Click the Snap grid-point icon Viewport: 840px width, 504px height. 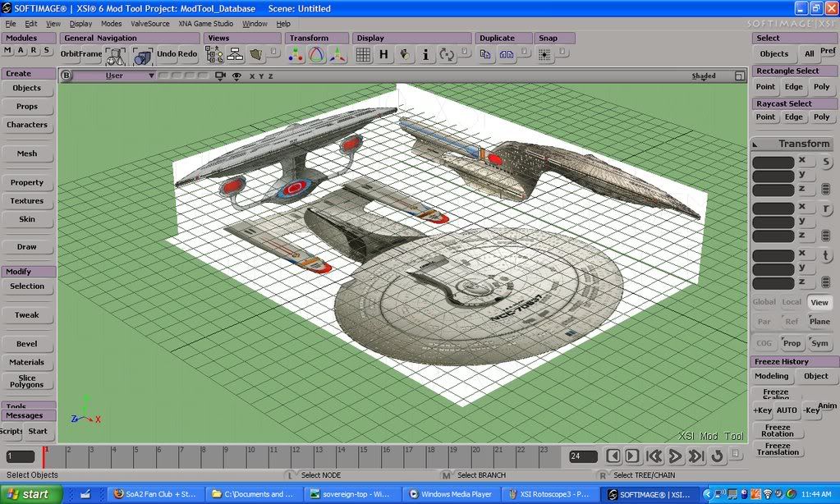click(x=544, y=55)
